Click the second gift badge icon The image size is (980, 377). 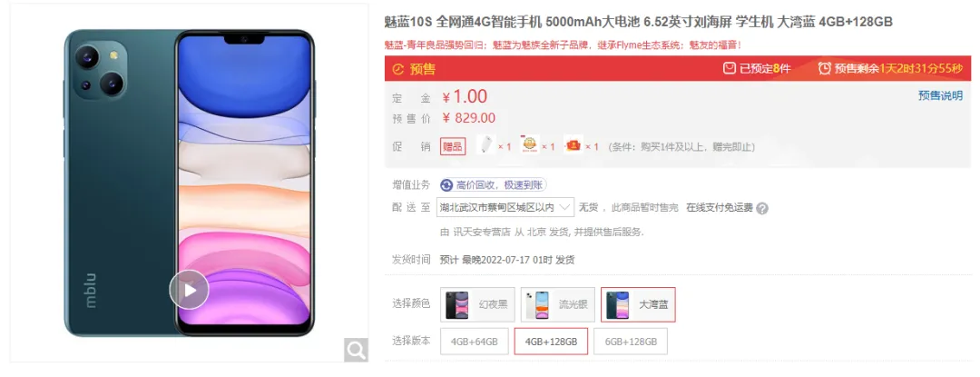[x=529, y=145]
